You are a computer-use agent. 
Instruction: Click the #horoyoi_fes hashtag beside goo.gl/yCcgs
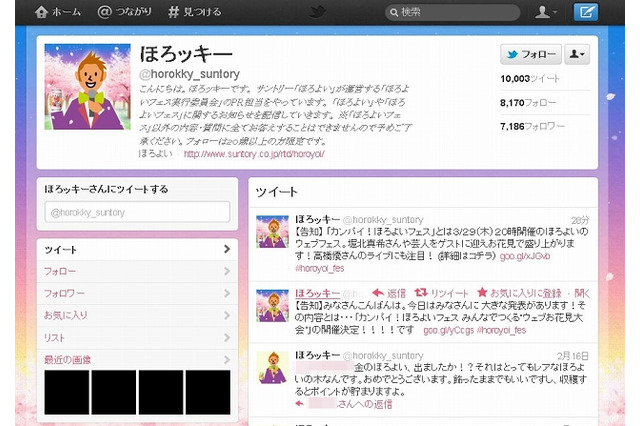click(x=501, y=330)
